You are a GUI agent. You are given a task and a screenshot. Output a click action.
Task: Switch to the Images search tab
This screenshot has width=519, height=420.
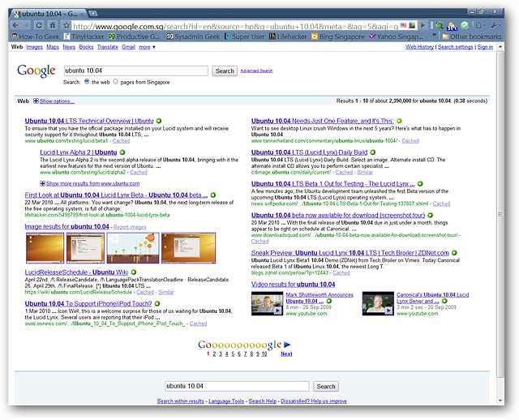pos(34,47)
